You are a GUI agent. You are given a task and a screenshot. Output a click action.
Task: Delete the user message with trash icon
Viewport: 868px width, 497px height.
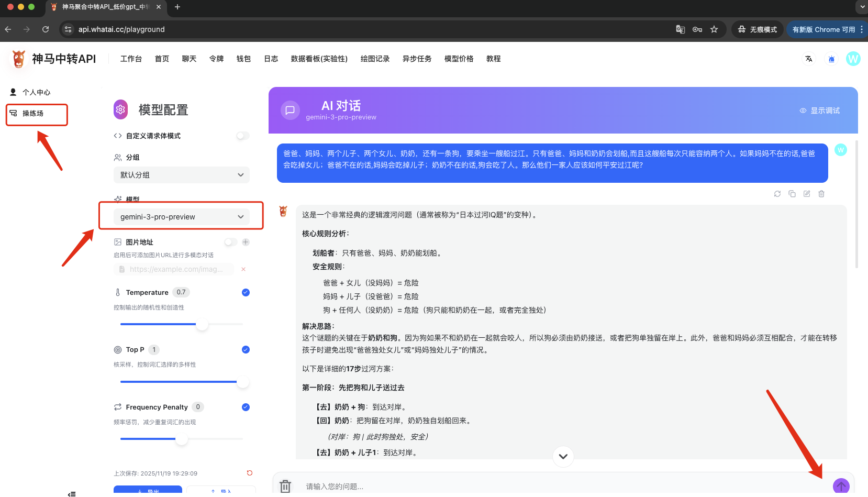pyautogui.click(x=821, y=194)
